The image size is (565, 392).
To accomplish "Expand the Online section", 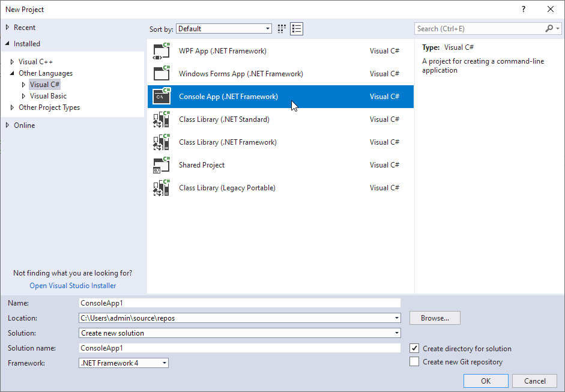I will 7,125.
